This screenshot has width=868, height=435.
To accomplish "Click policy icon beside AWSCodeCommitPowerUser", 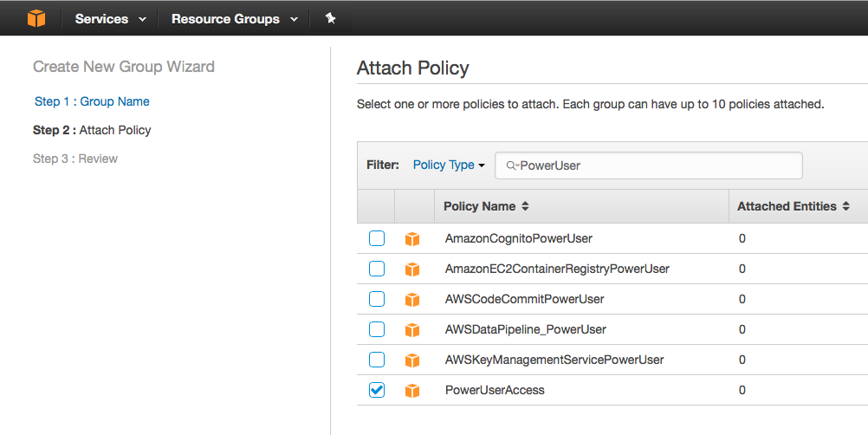I will coord(412,300).
